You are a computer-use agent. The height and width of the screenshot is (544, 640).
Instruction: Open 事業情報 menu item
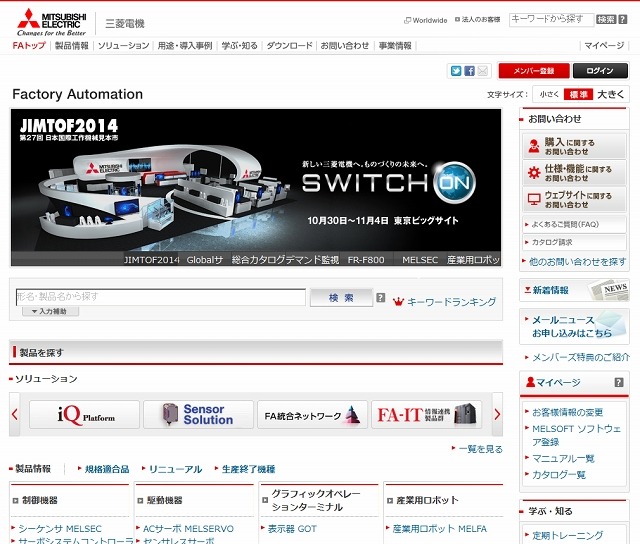tap(395, 45)
